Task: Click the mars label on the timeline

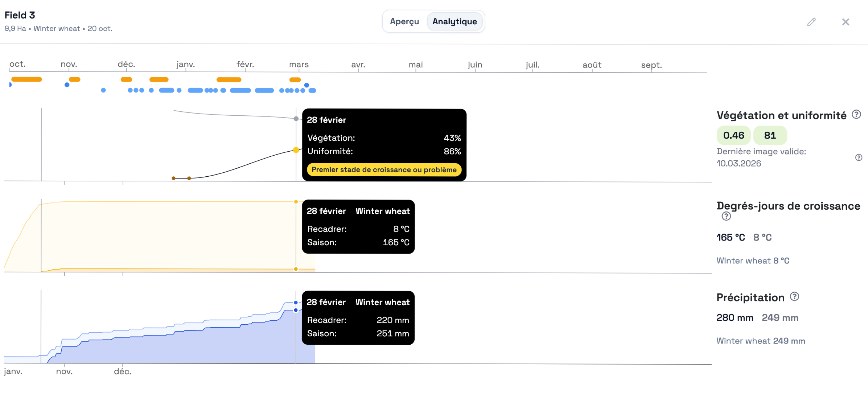Action: 299,65
